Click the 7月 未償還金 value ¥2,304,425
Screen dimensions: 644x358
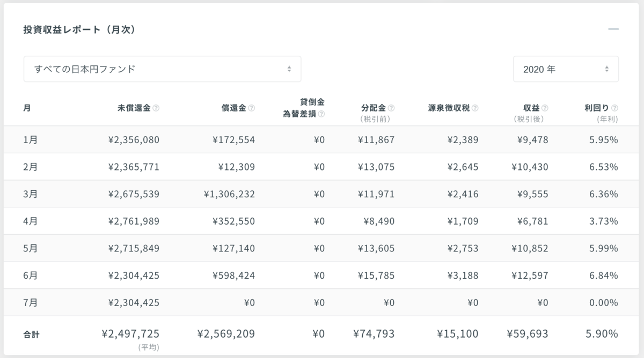pos(134,303)
